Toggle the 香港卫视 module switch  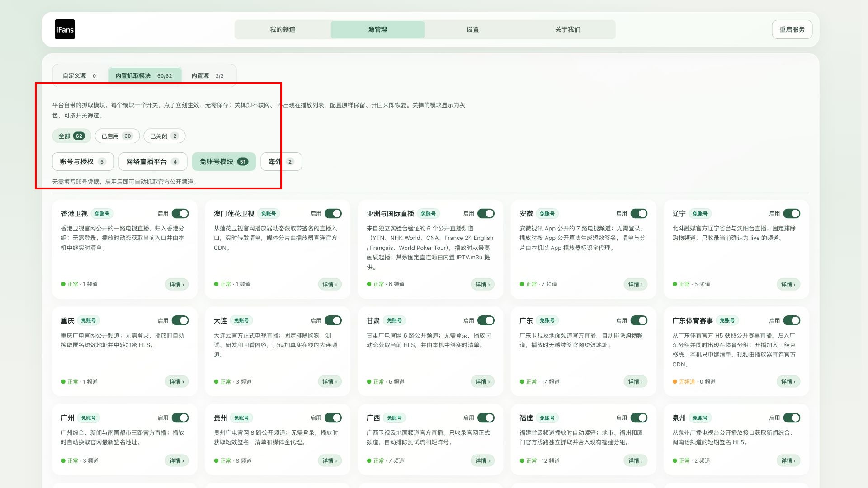(x=180, y=214)
